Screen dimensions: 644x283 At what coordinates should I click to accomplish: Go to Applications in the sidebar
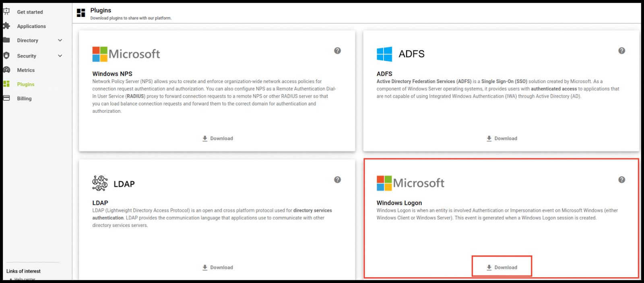click(31, 26)
